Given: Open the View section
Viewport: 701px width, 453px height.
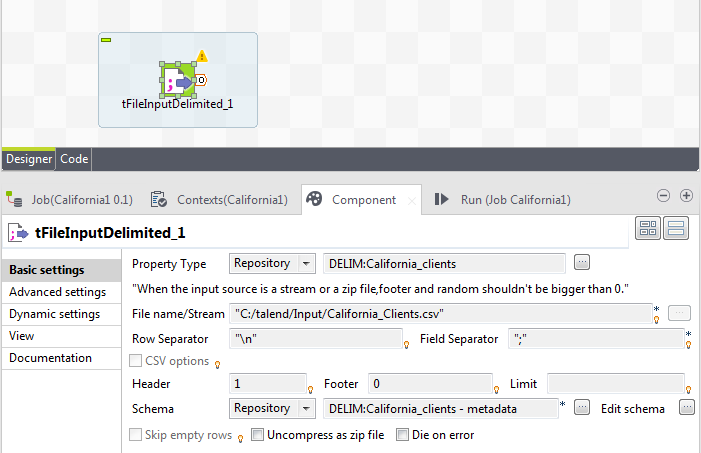Looking at the screenshot, I should (x=62, y=336).
